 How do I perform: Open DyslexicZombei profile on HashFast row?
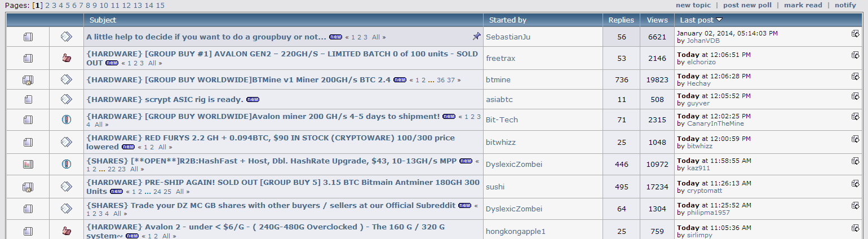click(513, 164)
